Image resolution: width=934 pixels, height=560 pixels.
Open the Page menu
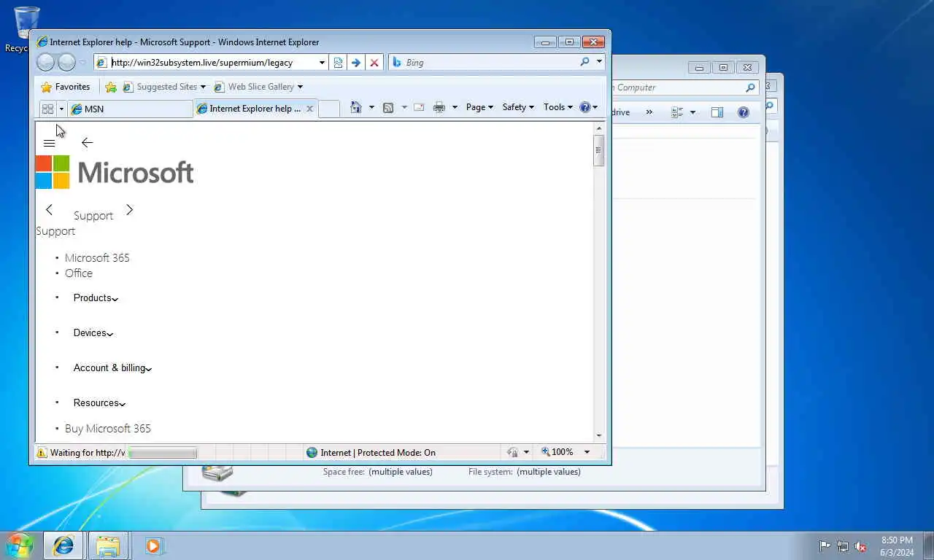479,107
